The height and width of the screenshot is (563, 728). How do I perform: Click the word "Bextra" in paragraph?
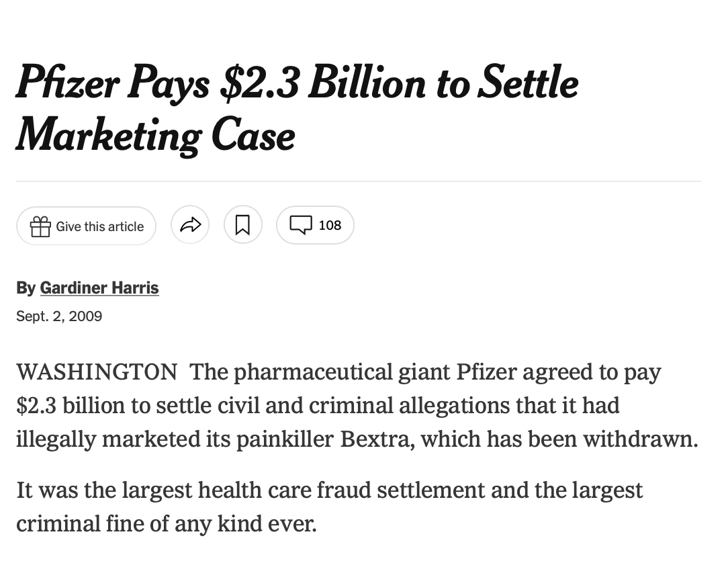[x=377, y=439]
